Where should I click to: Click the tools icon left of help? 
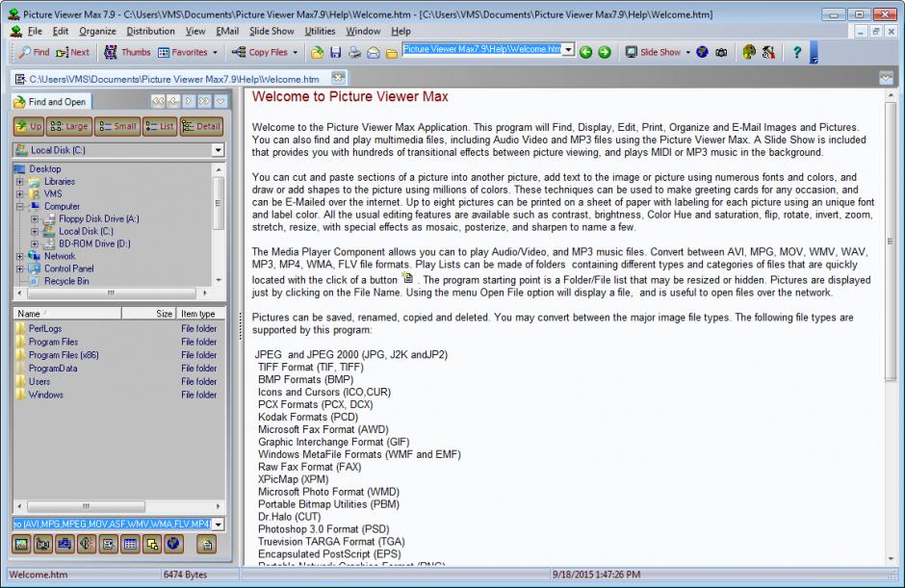(x=768, y=53)
